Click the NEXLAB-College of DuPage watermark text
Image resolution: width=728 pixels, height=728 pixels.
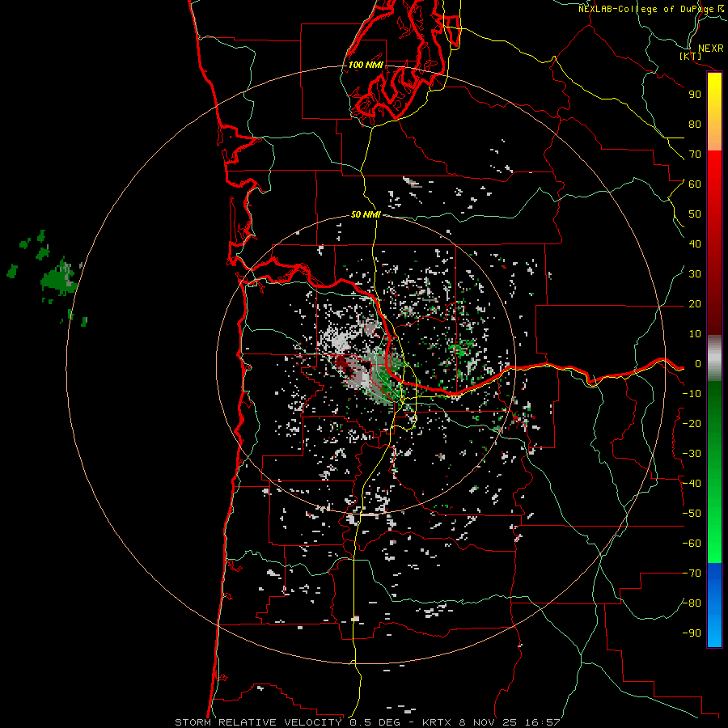(x=651, y=9)
